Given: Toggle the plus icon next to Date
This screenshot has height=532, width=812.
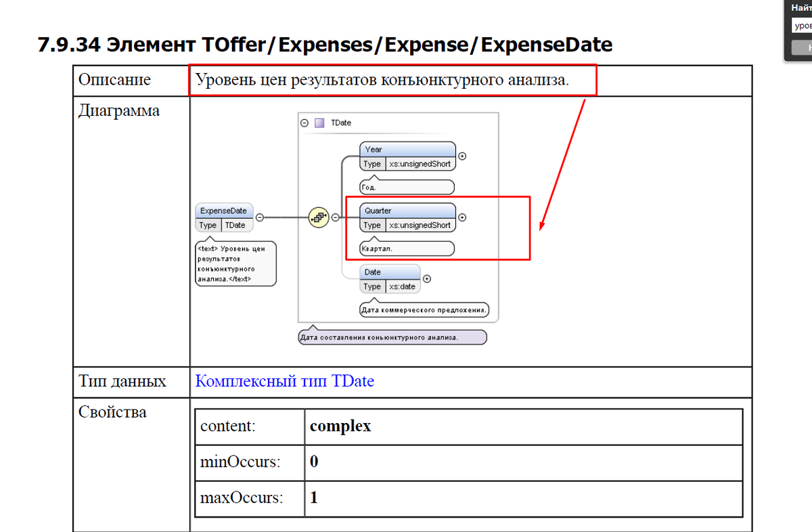Looking at the screenshot, I should [x=426, y=278].
